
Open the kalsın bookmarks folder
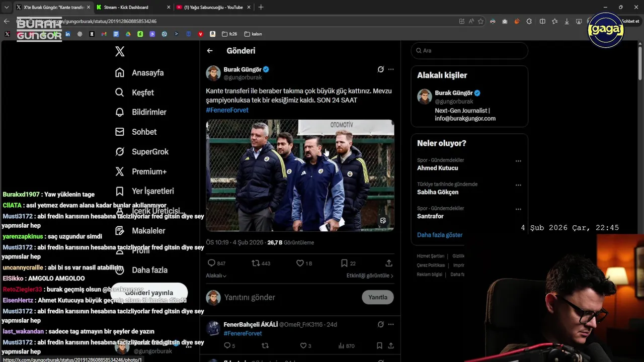point(253,34)
